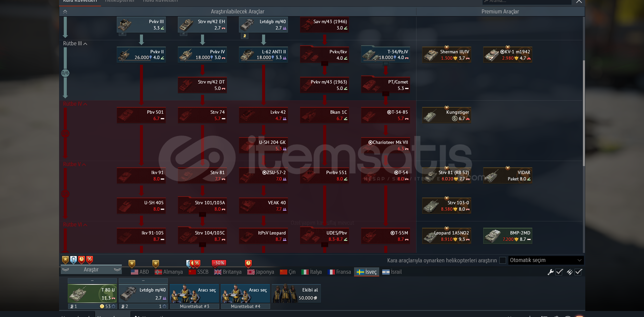Click Aracı seç for Mürettebat #3
Screen dimensions: 644x317
click(195, 294)
